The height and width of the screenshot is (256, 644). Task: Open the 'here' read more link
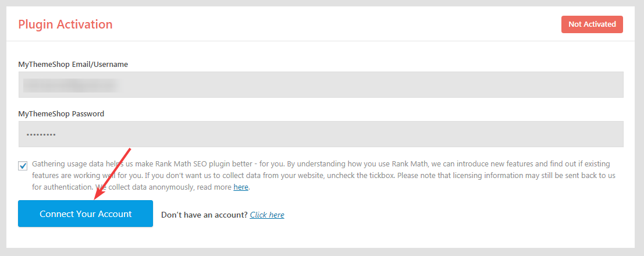click(241, 187)
